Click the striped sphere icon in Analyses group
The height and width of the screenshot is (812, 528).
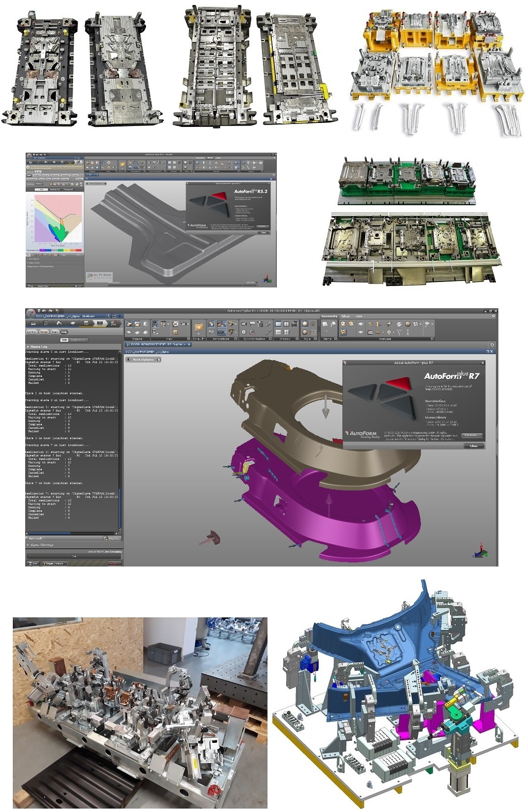coord(408,324)
